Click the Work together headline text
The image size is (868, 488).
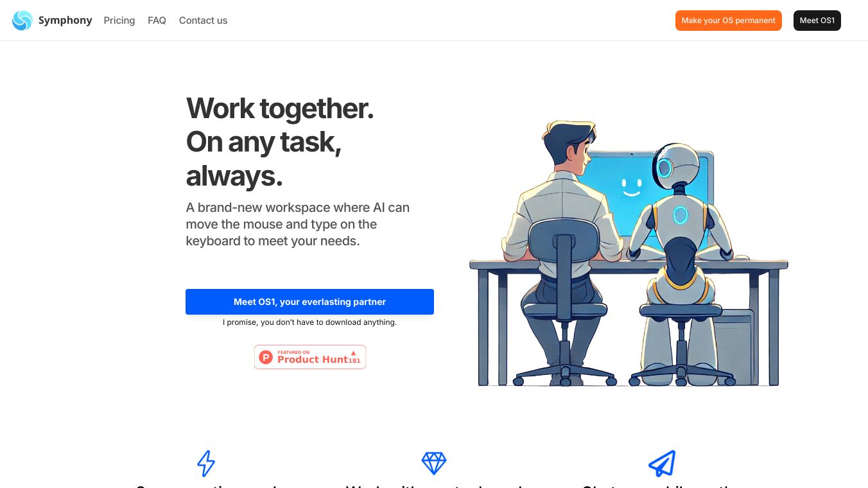(280, 108)
